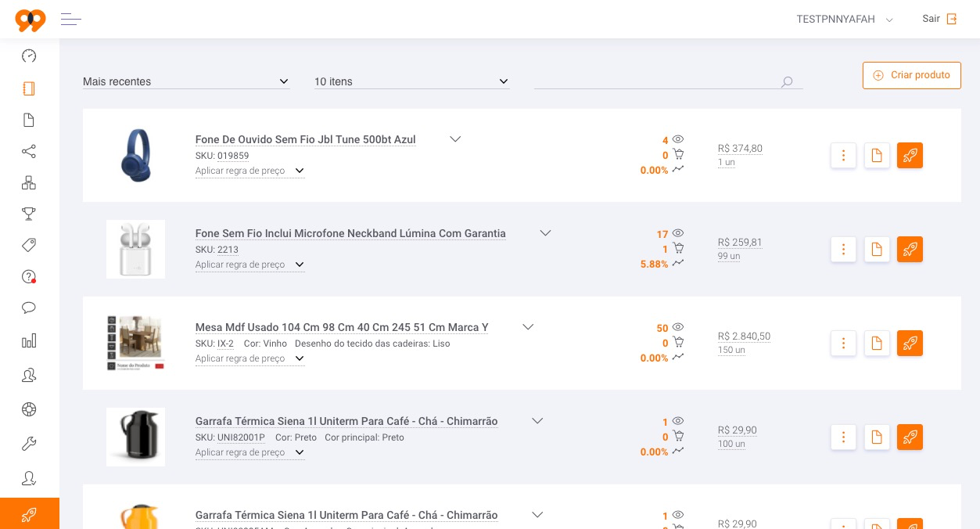The height and width of the screenshot is (529, 980).
Task: Open Aplicar regra de preço for SKU UNI82001P
Action: point(249,452)
